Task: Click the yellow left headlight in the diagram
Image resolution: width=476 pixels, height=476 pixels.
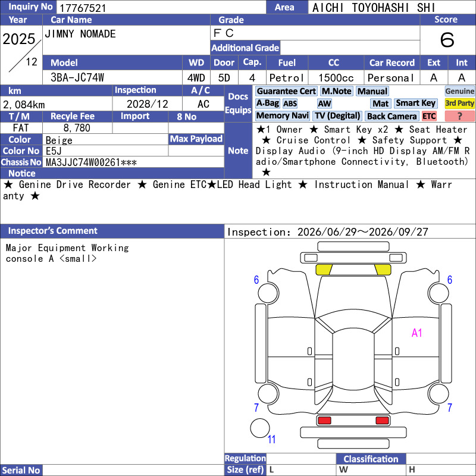Action: click(324, 270)
